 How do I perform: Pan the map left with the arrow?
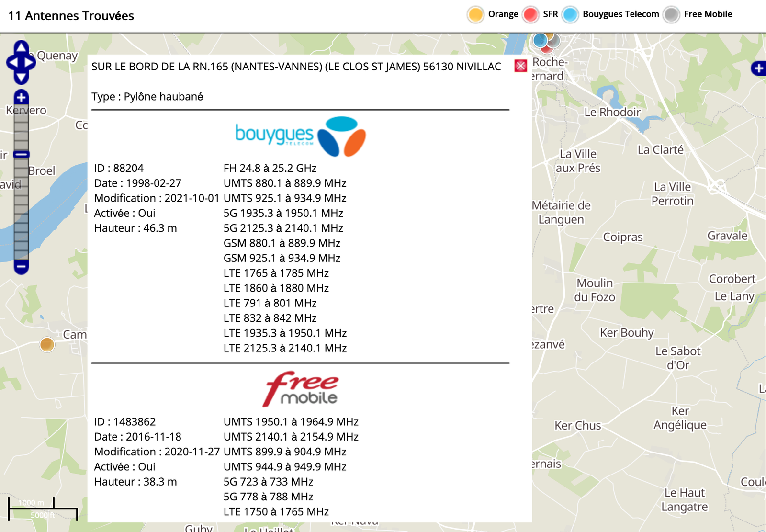coord(12,62)
